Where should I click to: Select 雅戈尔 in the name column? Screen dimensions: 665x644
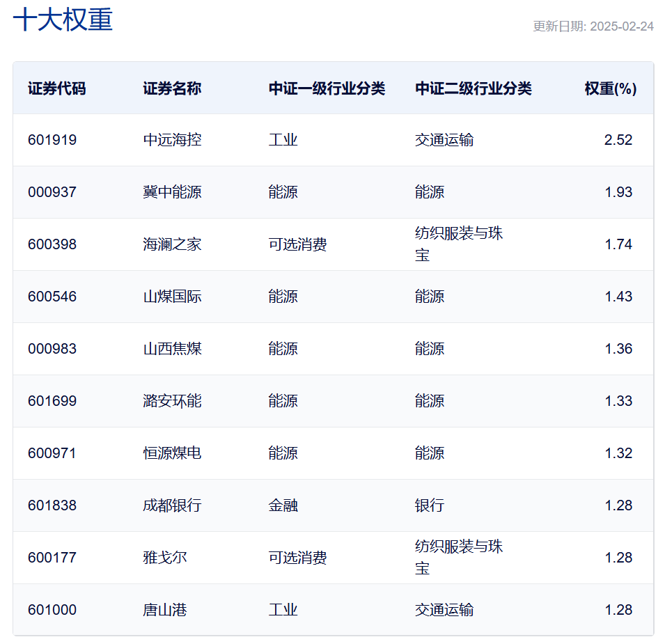click(165, 558)
